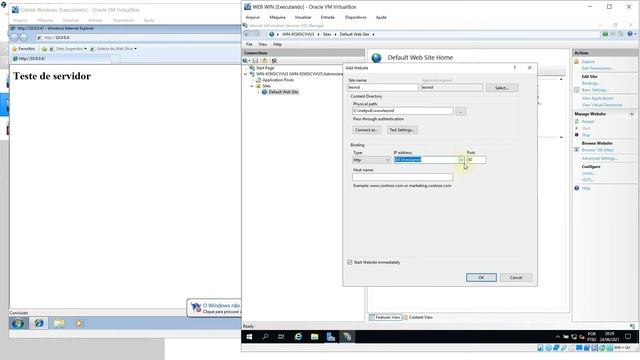
Task: Click the Test Settings... button
Action: (402, 130)
